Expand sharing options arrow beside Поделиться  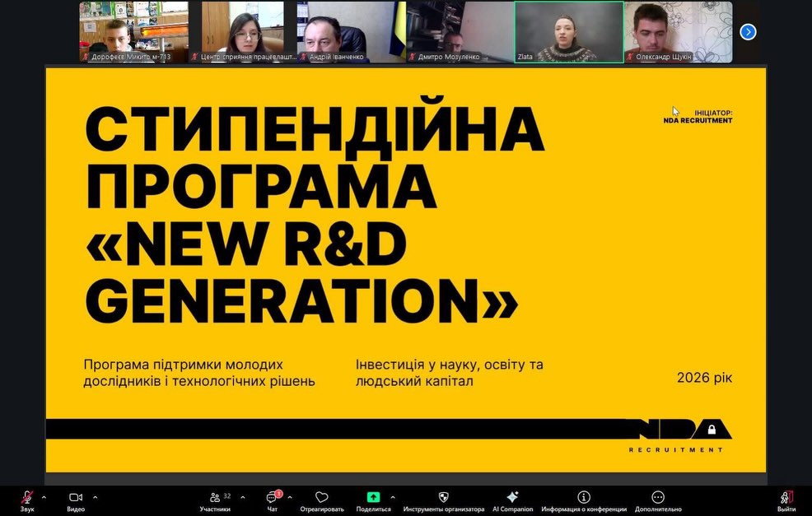[x=392, y=497]
